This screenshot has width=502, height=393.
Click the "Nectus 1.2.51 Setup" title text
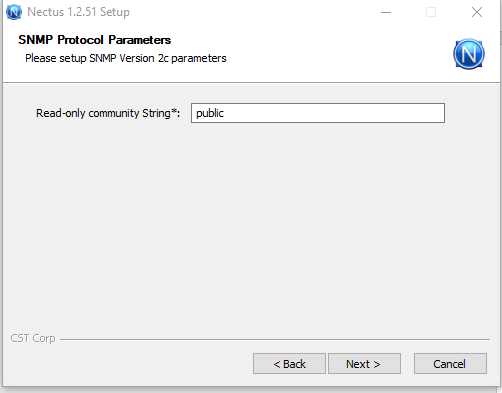coord(78,12)
